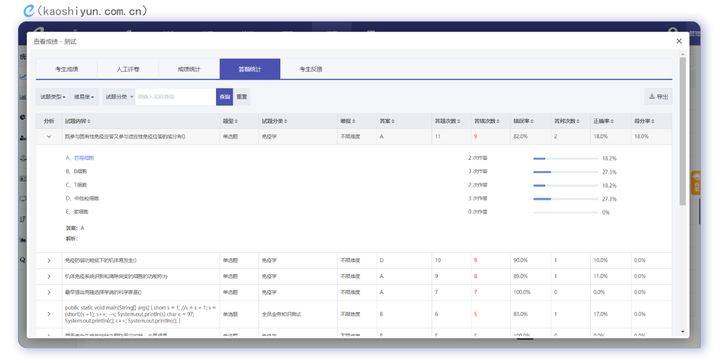Click the dialog's vertical scrollbar thumb

682,131
